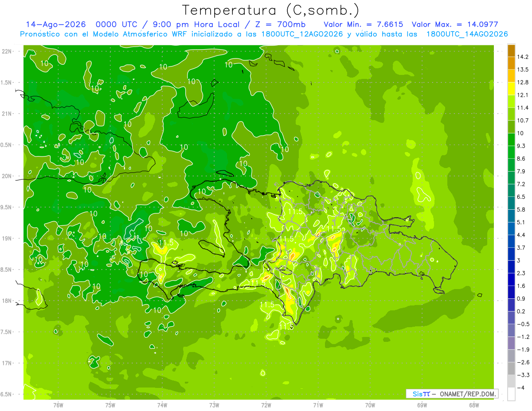Click the legend value -1.2
This screenshot has height=411, width=532.
(x=523, y=337)
